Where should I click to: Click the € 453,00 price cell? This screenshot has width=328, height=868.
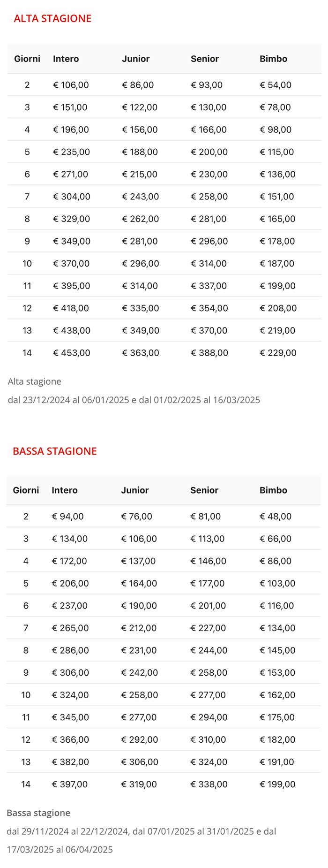pos(71,353)
